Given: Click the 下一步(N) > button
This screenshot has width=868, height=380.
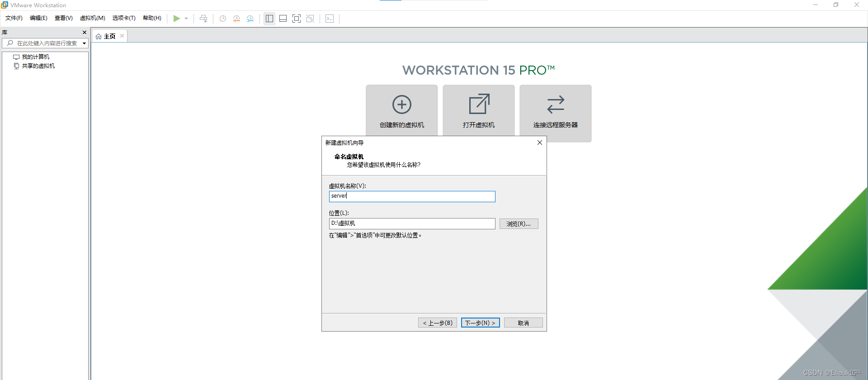Looking at the screenshot, I should click(x=481, y=323).
